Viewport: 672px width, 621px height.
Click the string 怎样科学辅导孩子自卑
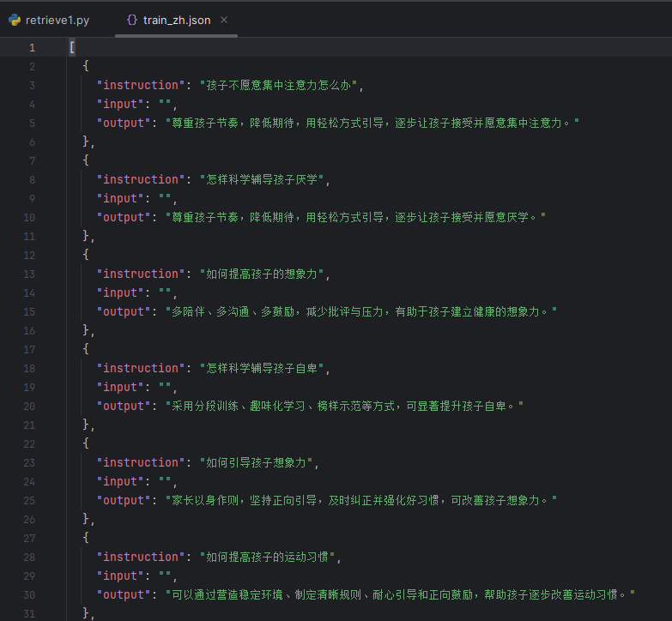point(262,368)
